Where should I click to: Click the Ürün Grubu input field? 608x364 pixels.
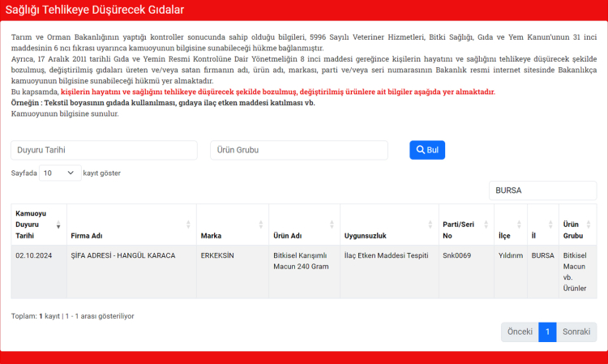[x=299, y=150]
